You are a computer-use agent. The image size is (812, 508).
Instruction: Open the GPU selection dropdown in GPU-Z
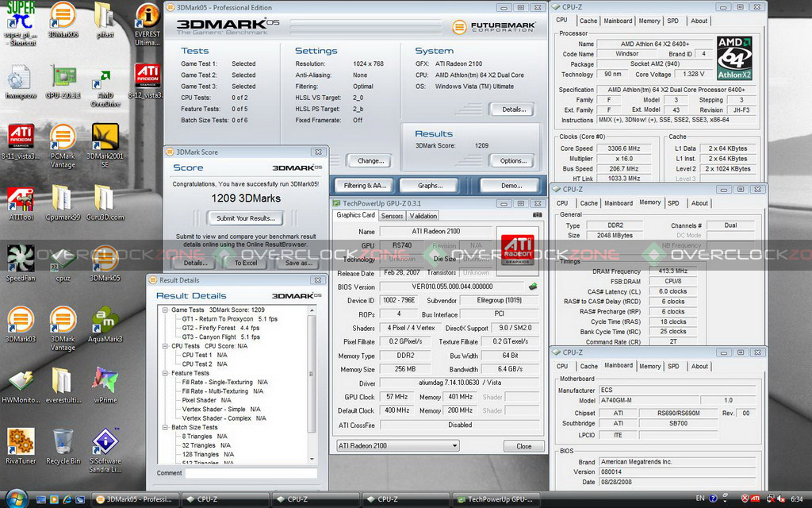coord(397,446)
